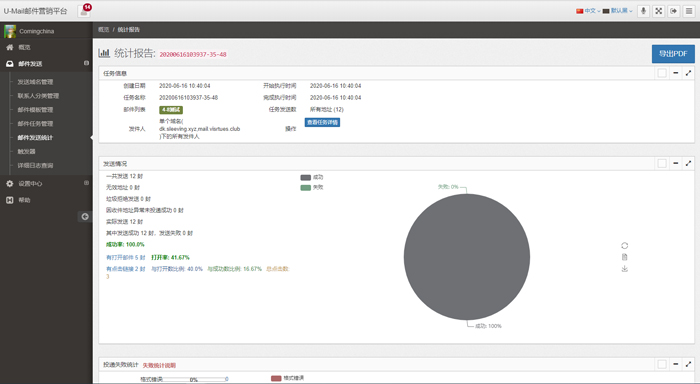Collapse the sidebar with the arrow circle icon

tap(85, 217)
